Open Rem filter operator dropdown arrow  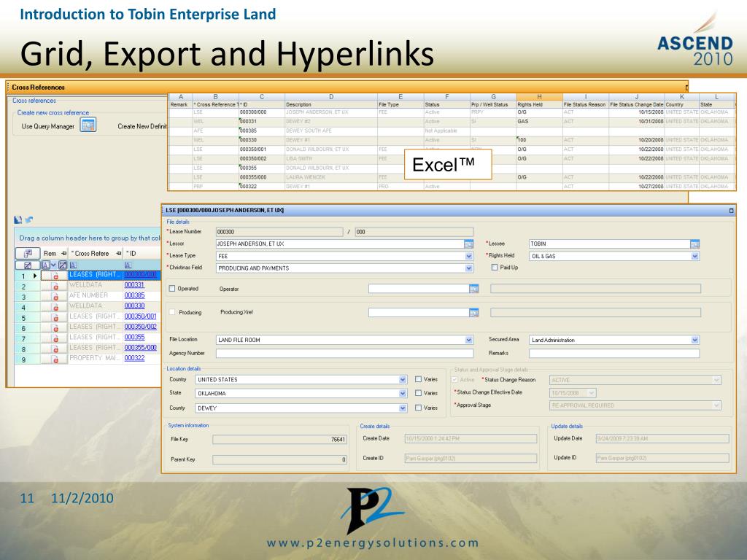tap(53, 265)
